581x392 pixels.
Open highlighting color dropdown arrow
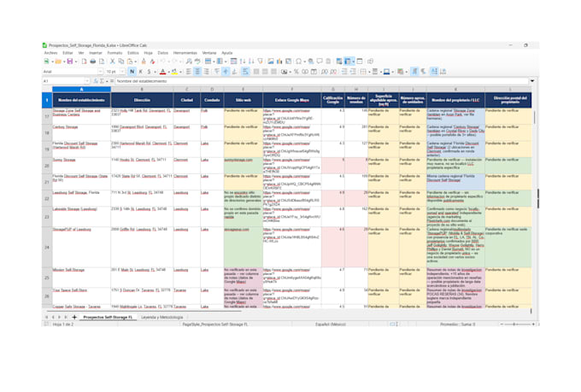click(x=180, y=72)
